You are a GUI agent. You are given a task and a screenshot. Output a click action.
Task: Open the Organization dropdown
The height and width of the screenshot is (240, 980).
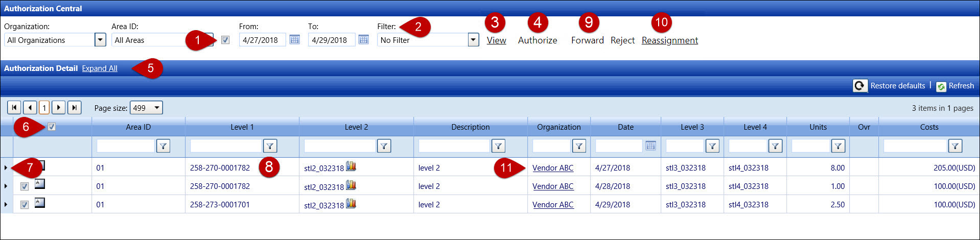tap(100, 40)
